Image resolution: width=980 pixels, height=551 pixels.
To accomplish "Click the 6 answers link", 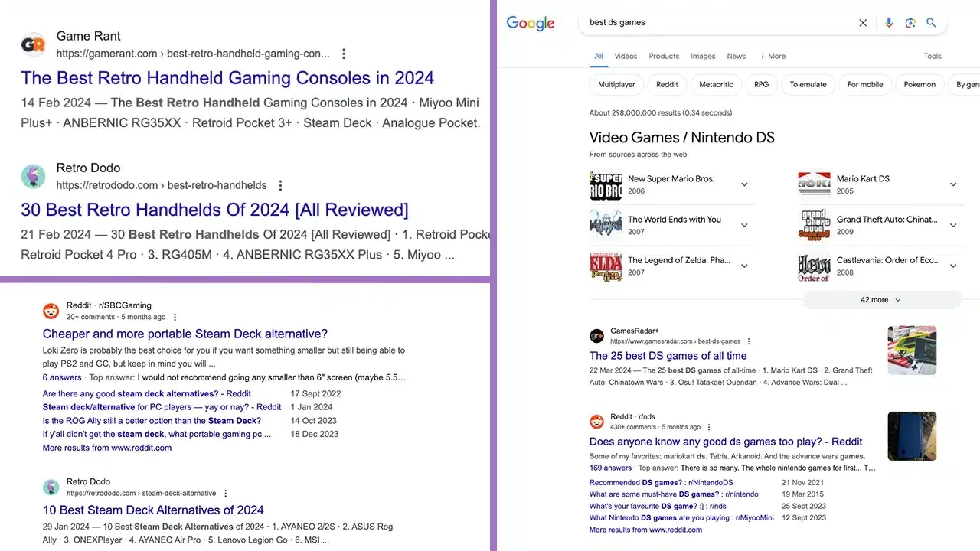I will pyautogui.click(x=62, y=377).
